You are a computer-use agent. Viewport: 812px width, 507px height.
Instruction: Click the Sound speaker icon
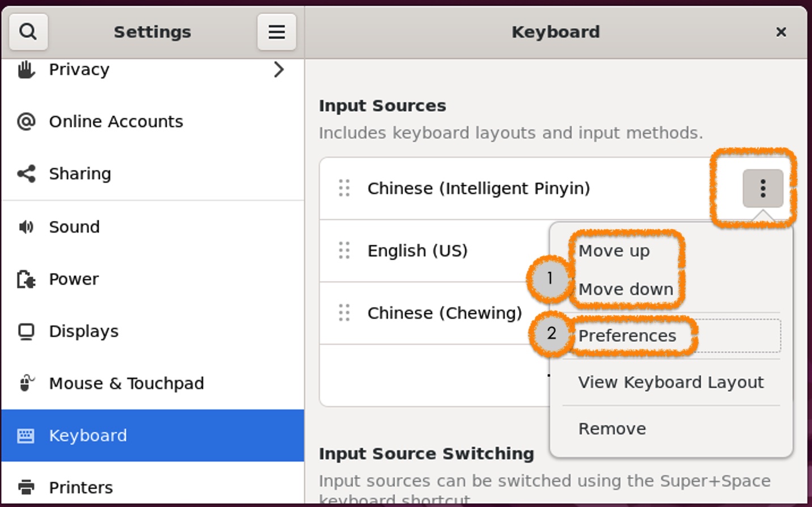click(26, 227)
